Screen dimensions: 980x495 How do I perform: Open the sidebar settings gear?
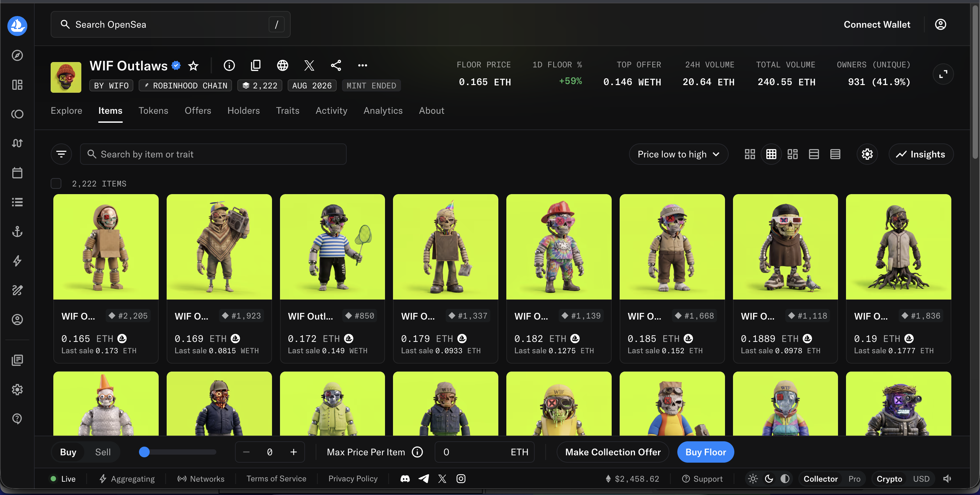click(17, 390)
